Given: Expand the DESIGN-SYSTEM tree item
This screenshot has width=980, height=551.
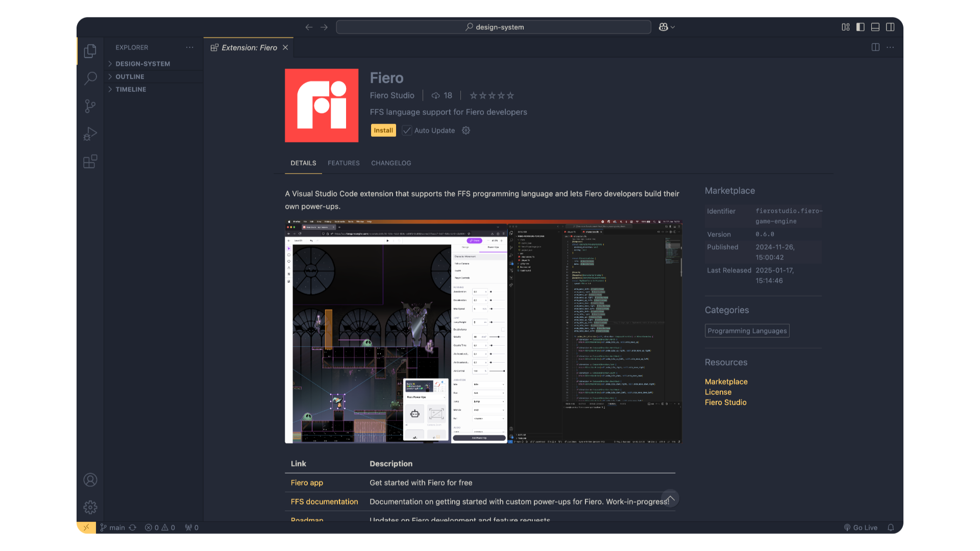Looking at the screenshot, I should [x=110, y=63].
